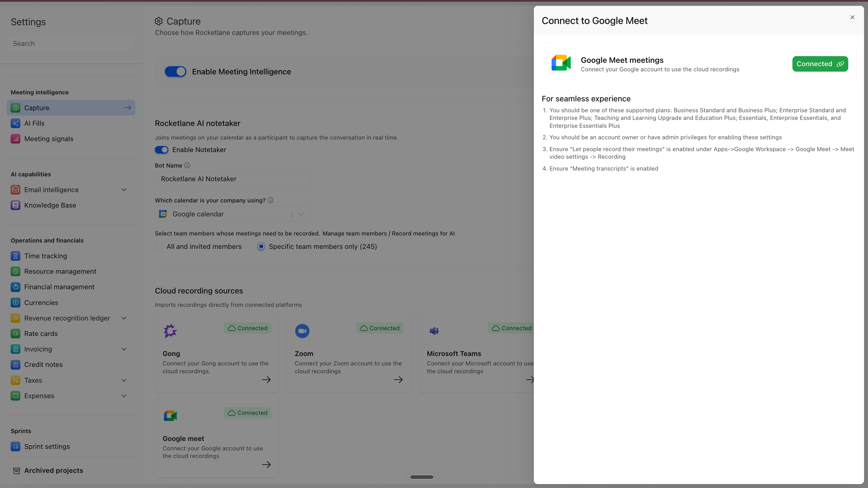Click the calendar question info icon
This screenshot has height=488, width=868.
(271, 200)
